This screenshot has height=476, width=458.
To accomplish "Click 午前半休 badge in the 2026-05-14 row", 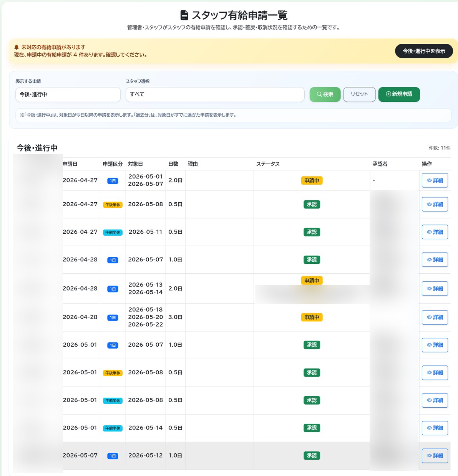I will point(113,428).
